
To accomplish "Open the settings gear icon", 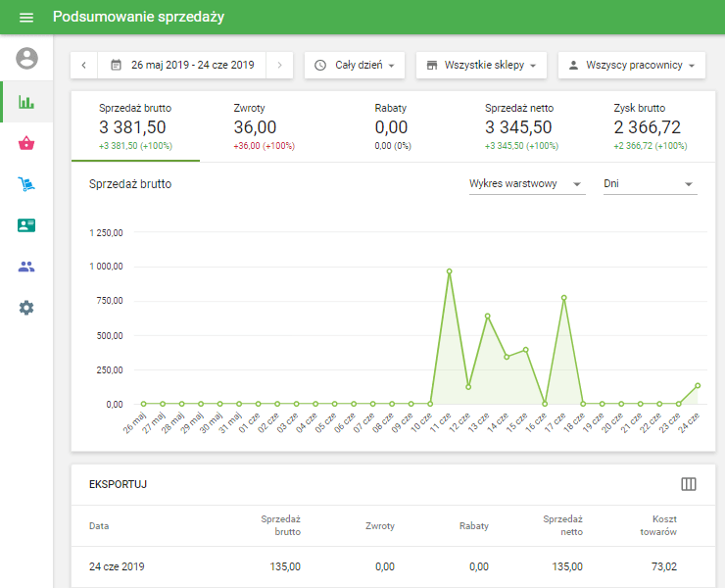I will tap(26, 308).
